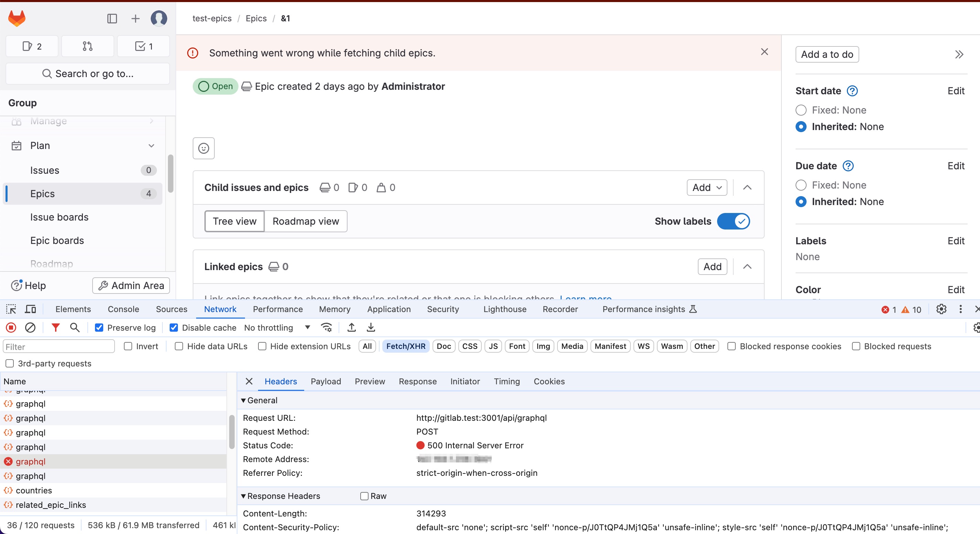The width and height of the screenshot is (980, 534).
Task: Click the export HAR download icon
Action: [x=371, y=328]
